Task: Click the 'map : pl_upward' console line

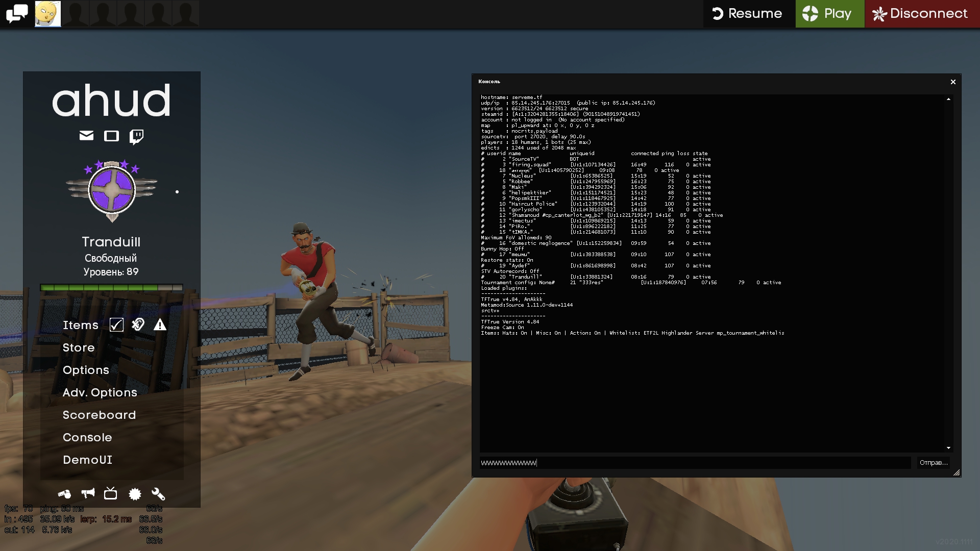Action: point(537,126)
